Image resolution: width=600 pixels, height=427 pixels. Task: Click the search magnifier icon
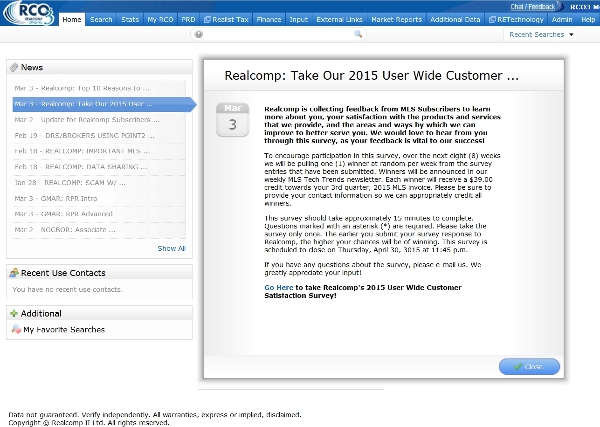[x=358, y=34]
